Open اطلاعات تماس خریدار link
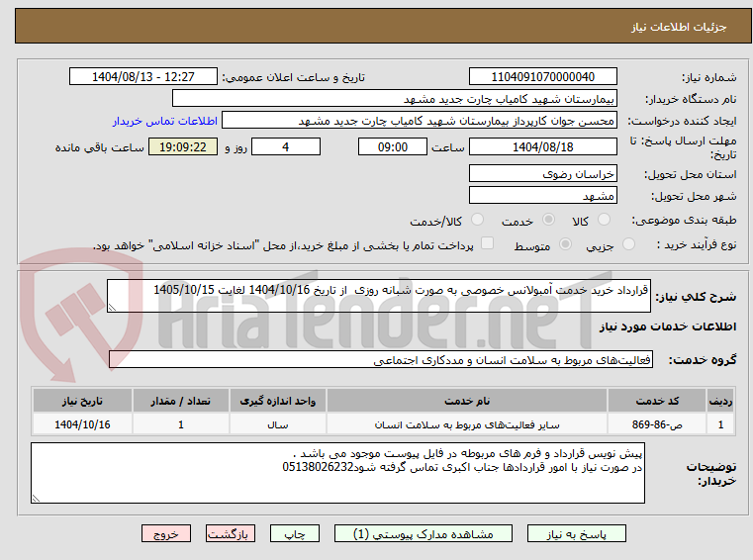 [x=164, y=121]
